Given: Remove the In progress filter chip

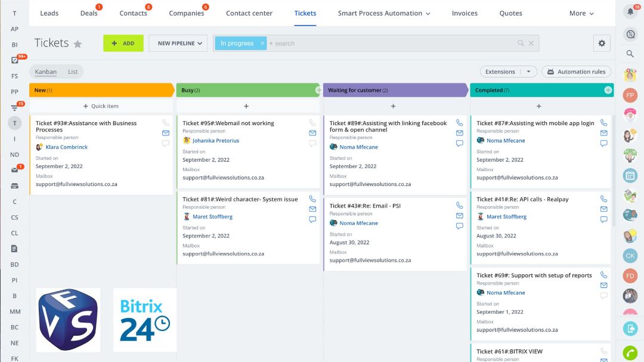Looking at the screenshot, I should (x=262, y=43).
